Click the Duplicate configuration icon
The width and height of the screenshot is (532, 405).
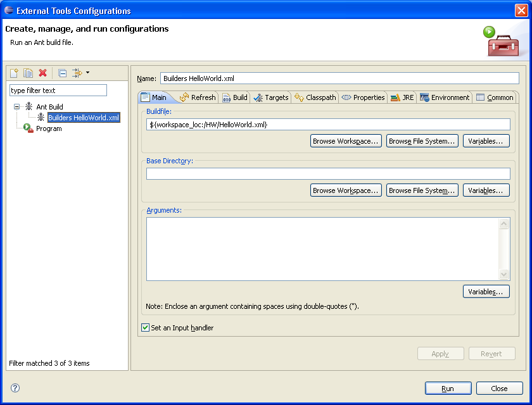tap(28, 73)
